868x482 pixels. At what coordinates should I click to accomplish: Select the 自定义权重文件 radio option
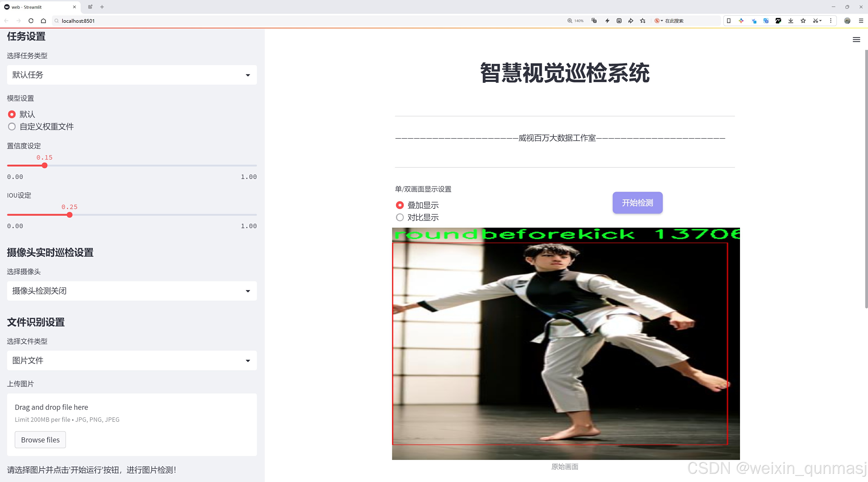point(12,127)
